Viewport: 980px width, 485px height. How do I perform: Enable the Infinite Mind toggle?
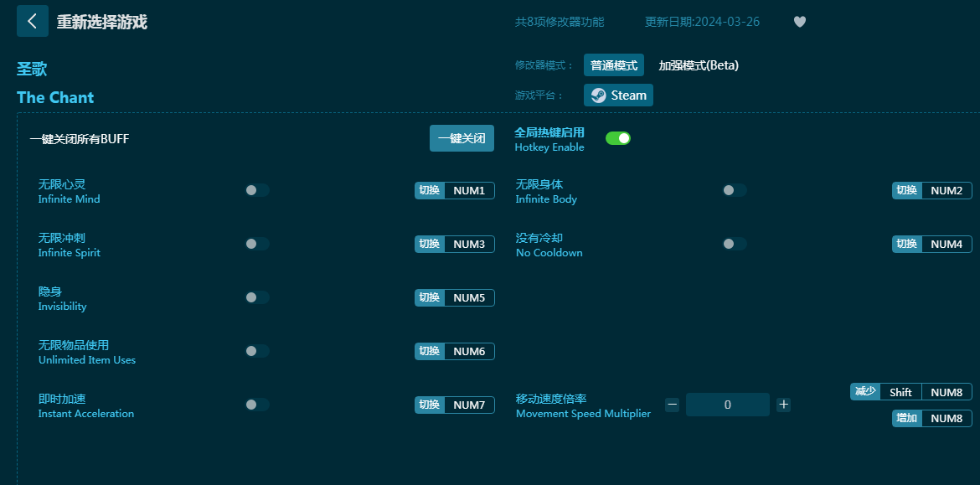(x=257, y=190)
